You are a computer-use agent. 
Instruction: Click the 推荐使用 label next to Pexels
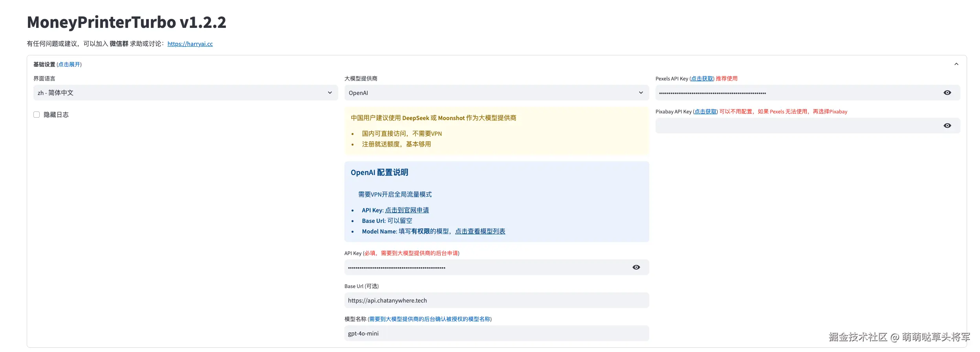pyautogui.click(x=726, y=78)
